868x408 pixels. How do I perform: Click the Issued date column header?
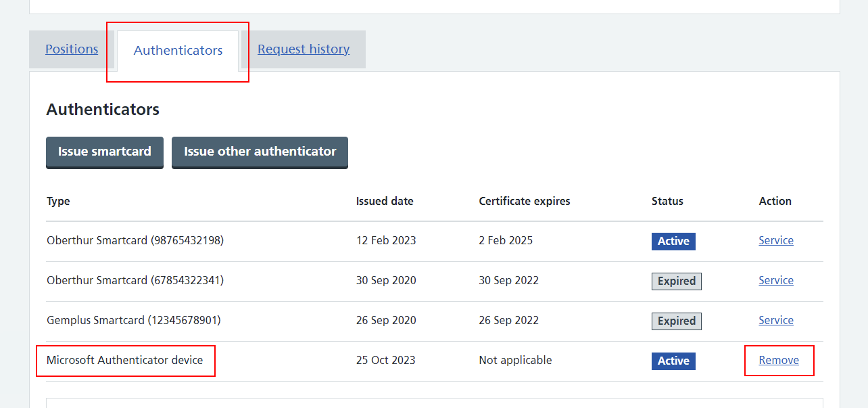pyautogui.click(x=385, y=202)
